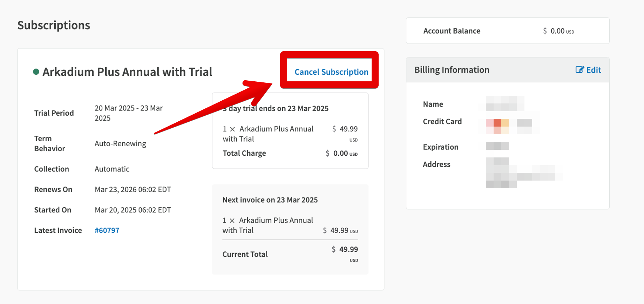Select the Arkadium Plus Annual with Trial heading
644x304 pixels.
pos(127,72)
